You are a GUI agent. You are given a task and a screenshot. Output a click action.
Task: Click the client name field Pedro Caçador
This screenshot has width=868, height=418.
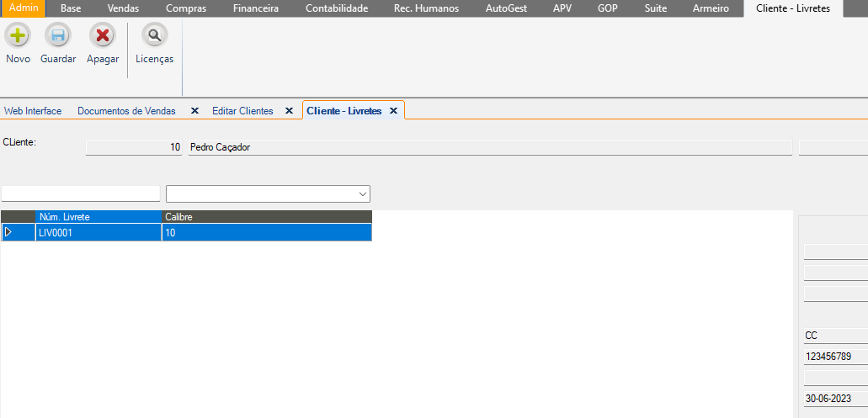click(488, 147)
